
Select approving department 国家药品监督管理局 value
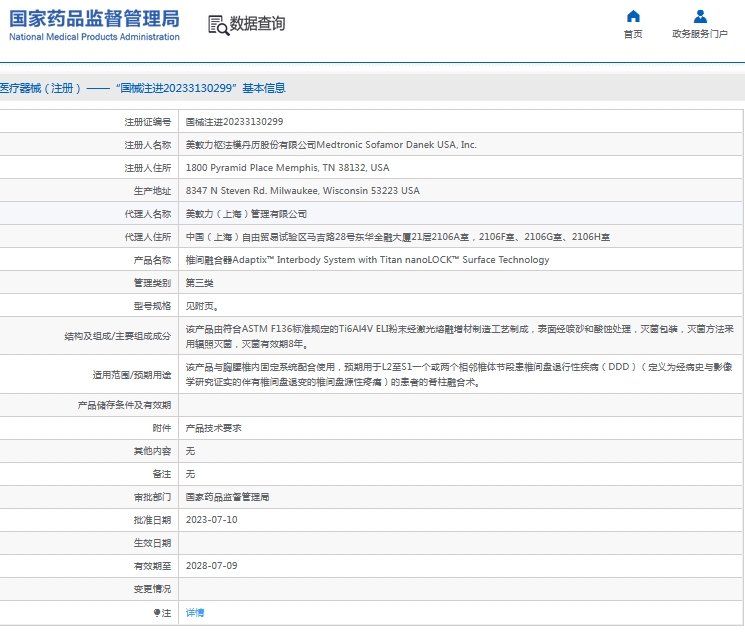coord(227,497)
